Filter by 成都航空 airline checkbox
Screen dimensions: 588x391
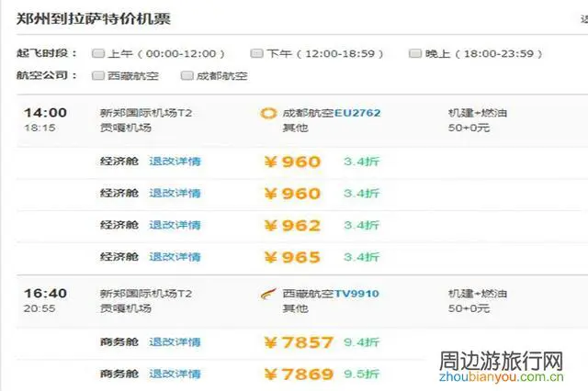(x=187, y=75)
